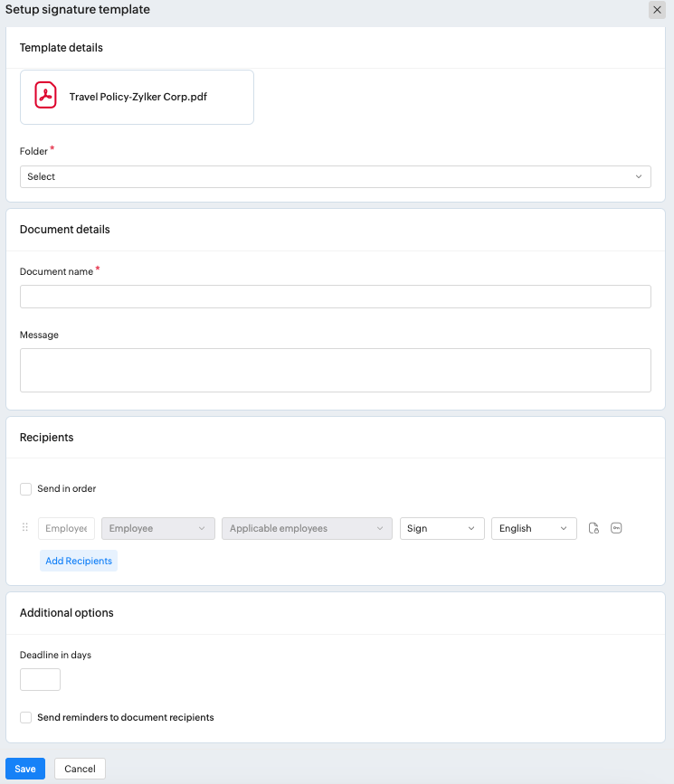This screenshot has height=784, width=674.
Task: Expand the English language dropdown
Action: [x=534, y=528]
